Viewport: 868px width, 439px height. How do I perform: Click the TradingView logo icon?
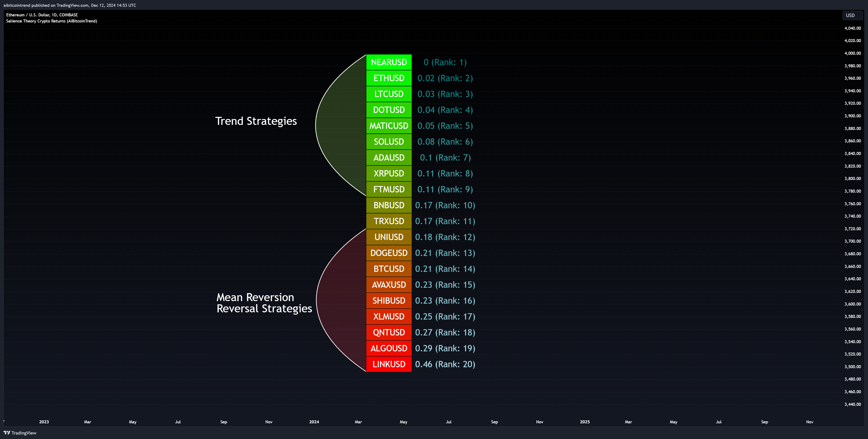click(7, 433)
